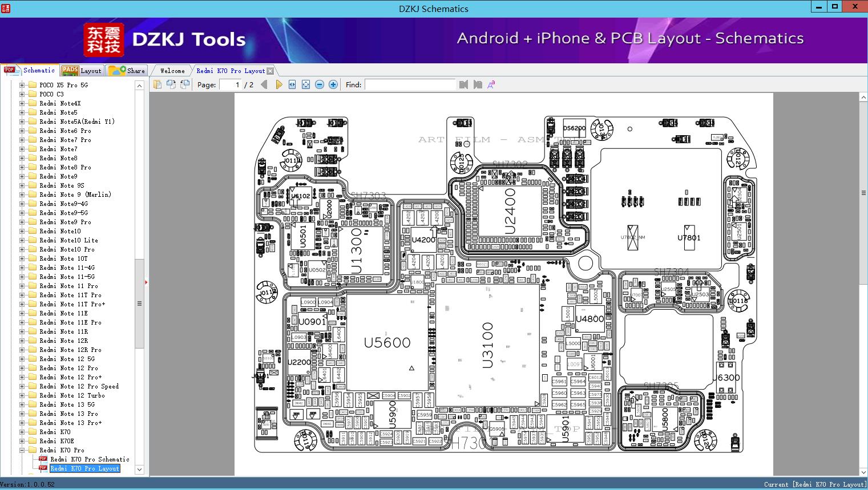The width and height of the screenshot is (868, 490).
Task: Click the tree panel scroll down arrow
Action: [x=139, y=469]
